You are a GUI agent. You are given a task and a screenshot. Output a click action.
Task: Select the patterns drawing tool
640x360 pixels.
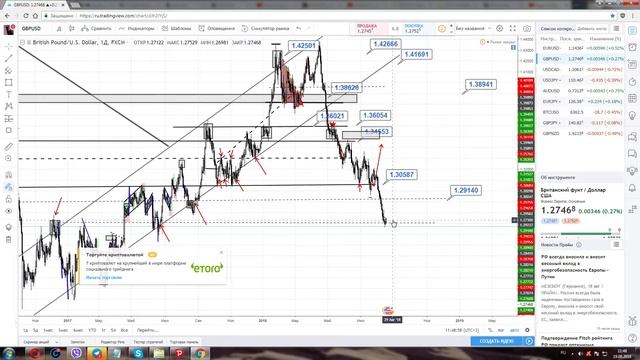[9, 106]
